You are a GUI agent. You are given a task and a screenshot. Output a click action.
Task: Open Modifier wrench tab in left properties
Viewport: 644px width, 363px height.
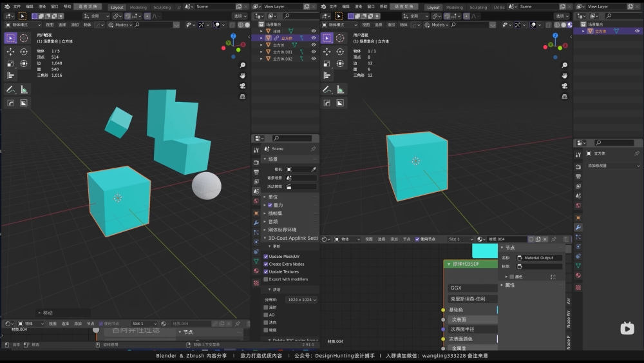point(256,222)
